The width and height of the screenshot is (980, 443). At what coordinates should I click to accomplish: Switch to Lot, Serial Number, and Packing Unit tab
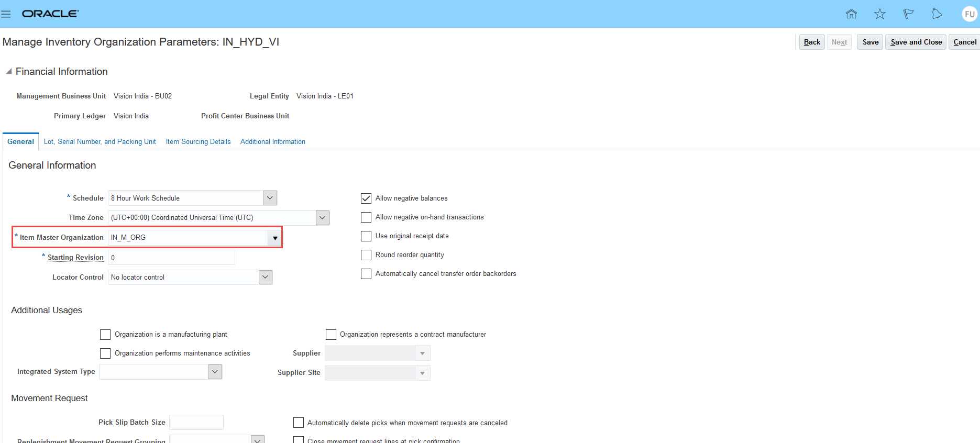pyautogui.click(x=100, y=142)
